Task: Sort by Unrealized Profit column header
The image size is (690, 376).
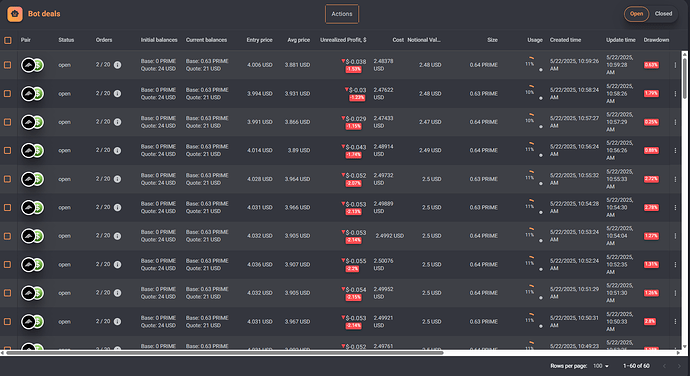Action: 343,40
